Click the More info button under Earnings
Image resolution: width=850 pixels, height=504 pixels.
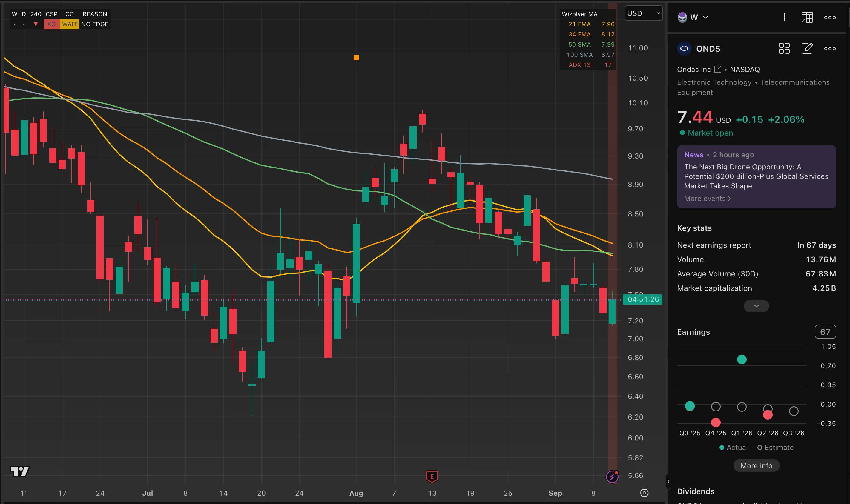(x=756, y=465)
